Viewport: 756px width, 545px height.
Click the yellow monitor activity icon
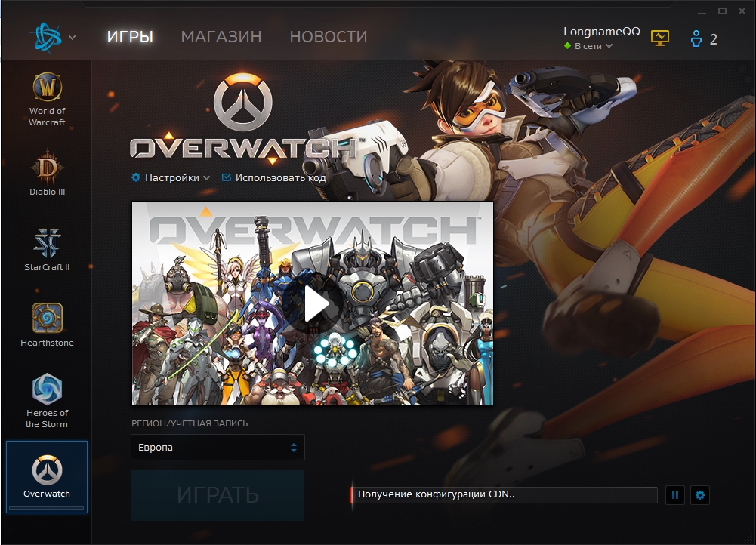660,38
